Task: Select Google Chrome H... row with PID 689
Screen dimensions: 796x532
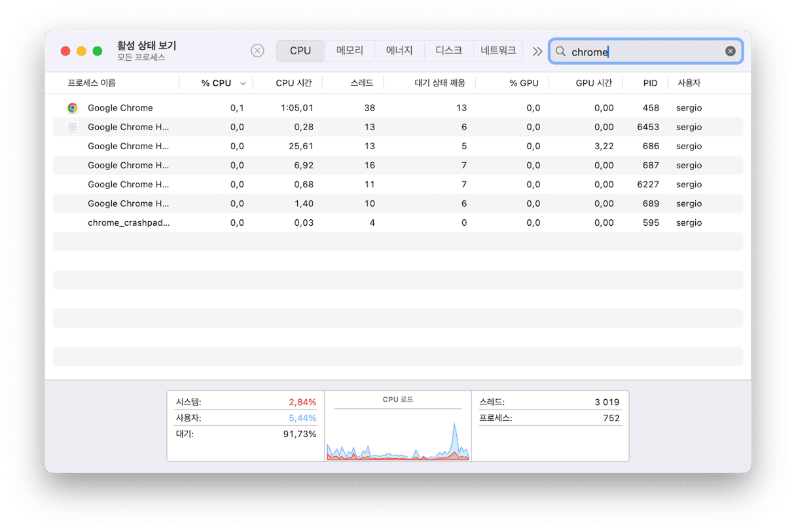Action: coord(397,204)
